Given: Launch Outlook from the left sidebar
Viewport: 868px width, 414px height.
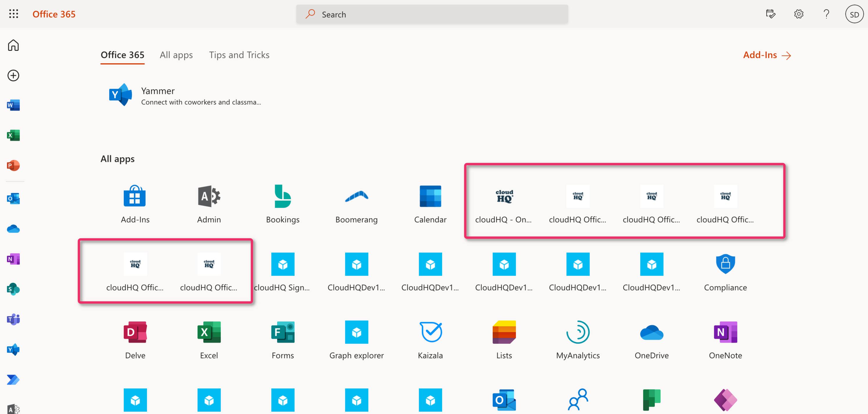Looking at the screenshot, I should tap(13, 199).
